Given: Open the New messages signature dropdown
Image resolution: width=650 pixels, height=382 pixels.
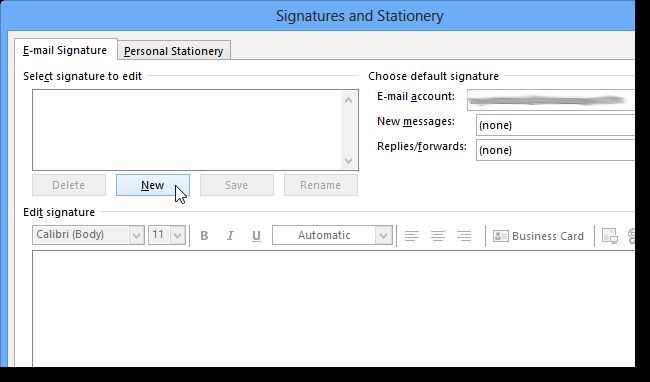Looking at the screenshot, I should [x=555, y=125].
